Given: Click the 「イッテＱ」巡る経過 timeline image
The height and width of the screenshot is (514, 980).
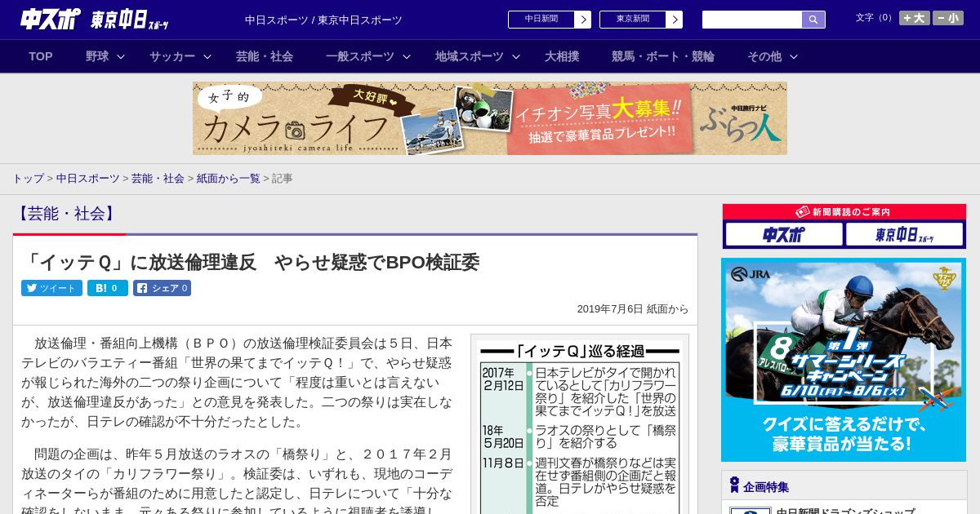Looking at the screenshot, I should pyautogui.click(x=580, y=426).
